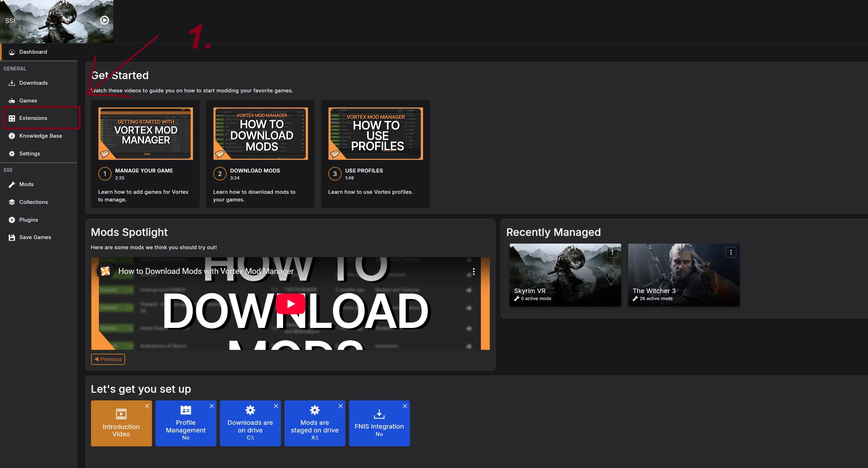Click the Introduction Video film icon
This screenshot has width=868, height=468.
point(121,414)
